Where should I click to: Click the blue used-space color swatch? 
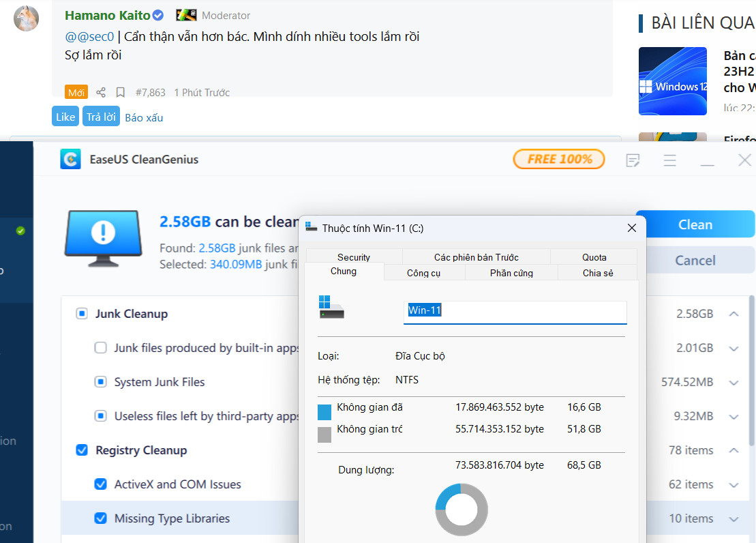pyautogui.click(x=324, y=412)
